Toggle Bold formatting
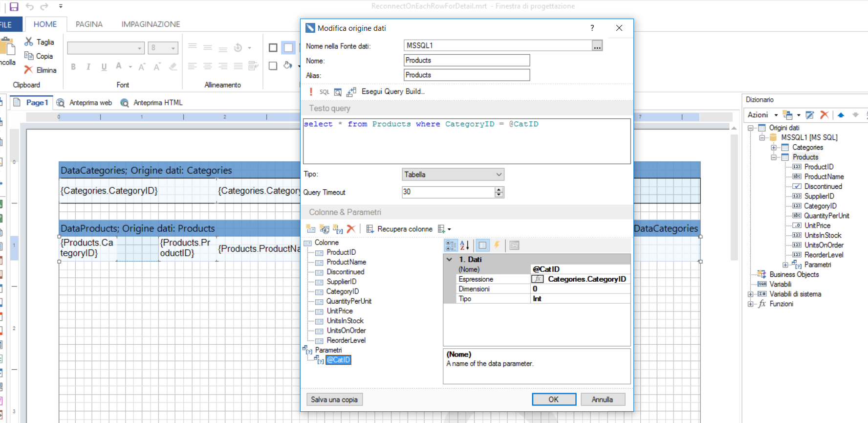The image size is (868, 423). click(x=73, y=67)
